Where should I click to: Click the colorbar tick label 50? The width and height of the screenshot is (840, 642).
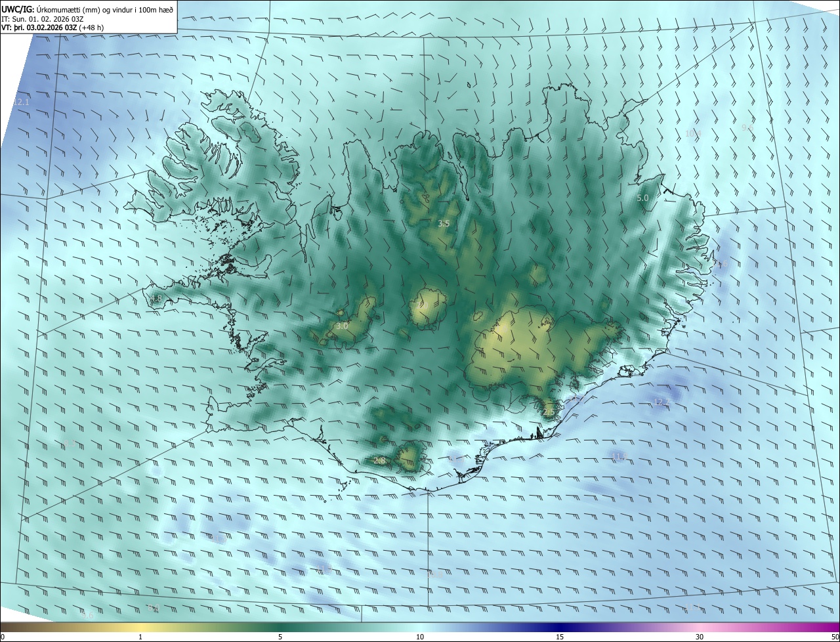[835, 637]
